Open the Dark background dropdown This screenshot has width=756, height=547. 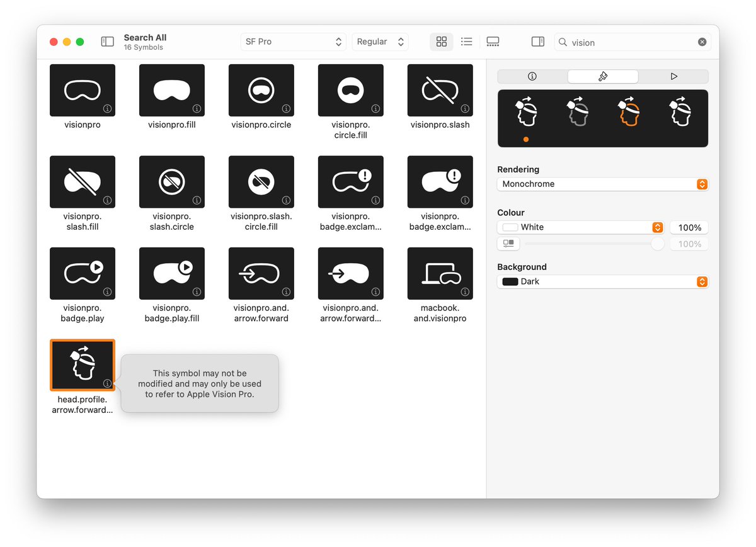[x=603, y=281]
